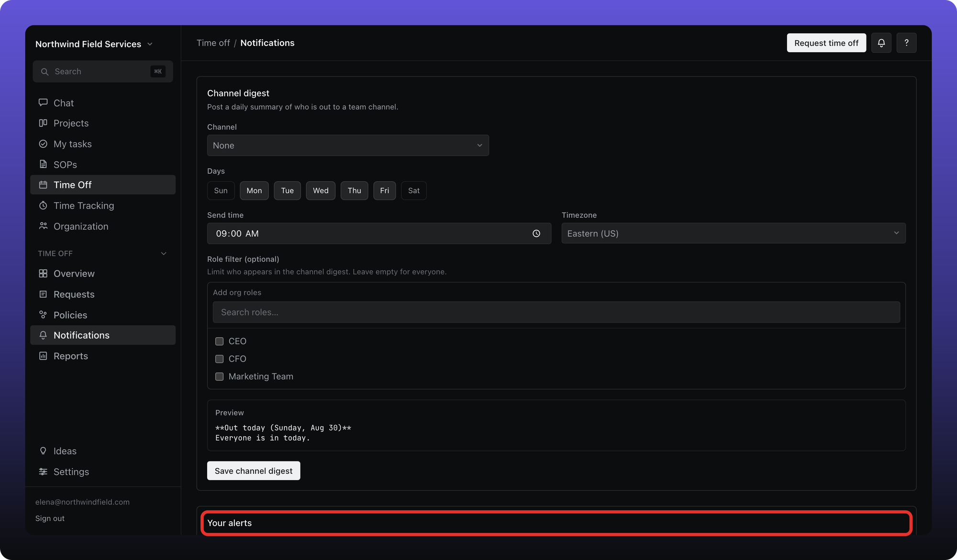Go to Time Tracking page
The image size is (957, 560).
[x=103, y=206]
